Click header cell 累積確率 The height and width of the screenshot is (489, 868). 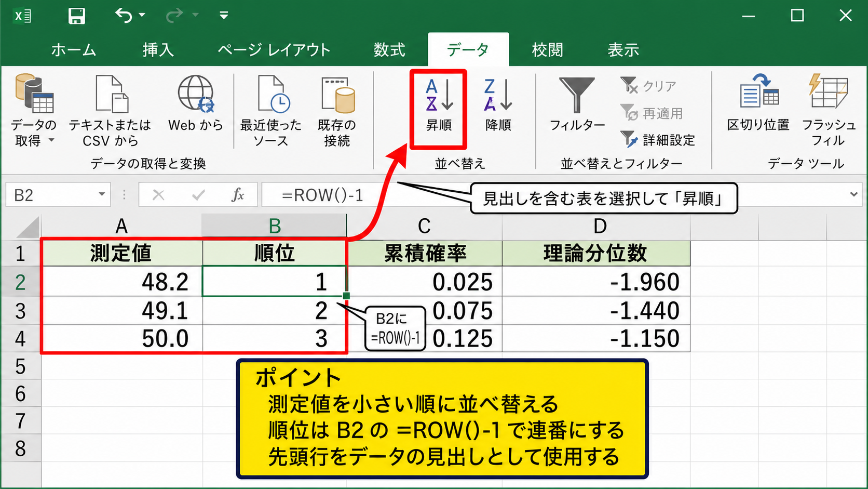tap(425, 254)
